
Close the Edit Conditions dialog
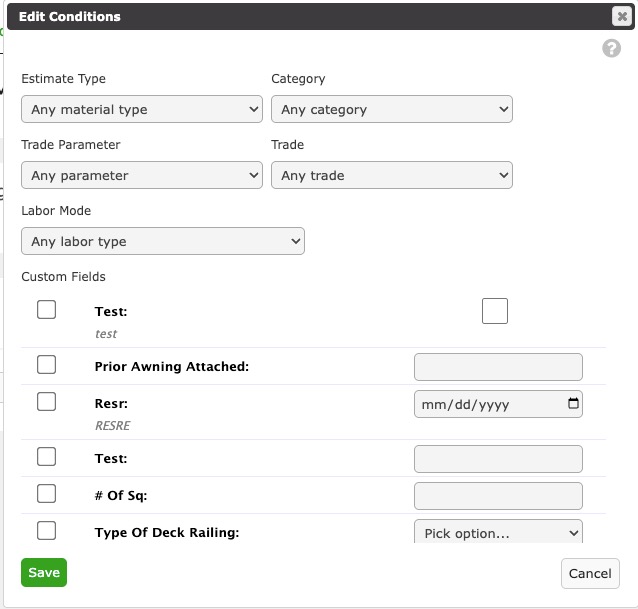click(x=622, y=17)
